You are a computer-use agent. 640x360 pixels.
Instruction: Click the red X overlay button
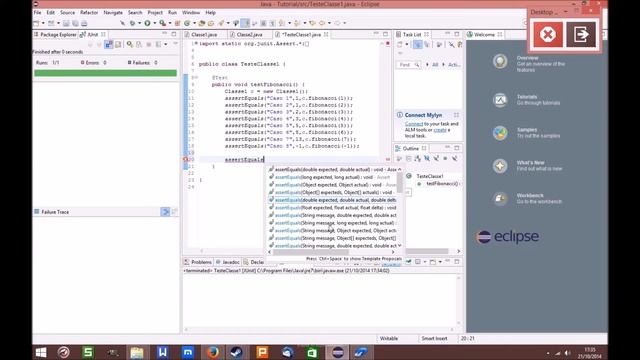click(547, 34)
